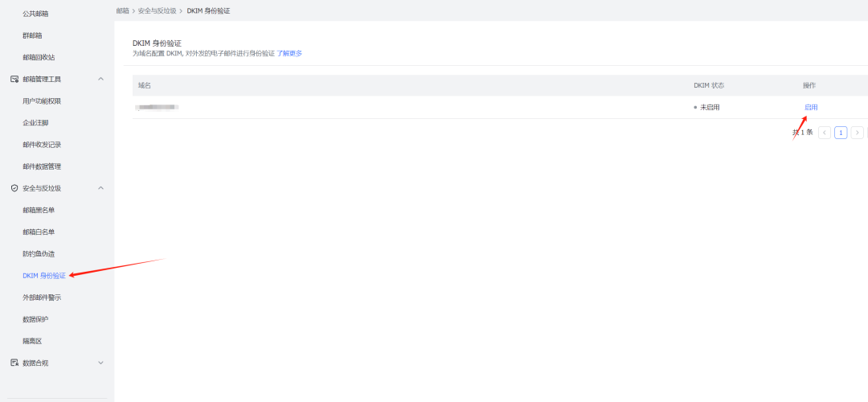This screenshot has width=868, height=402.
Task: Collapse the 安全与反垃圾 section chevron
Action: 100,188
